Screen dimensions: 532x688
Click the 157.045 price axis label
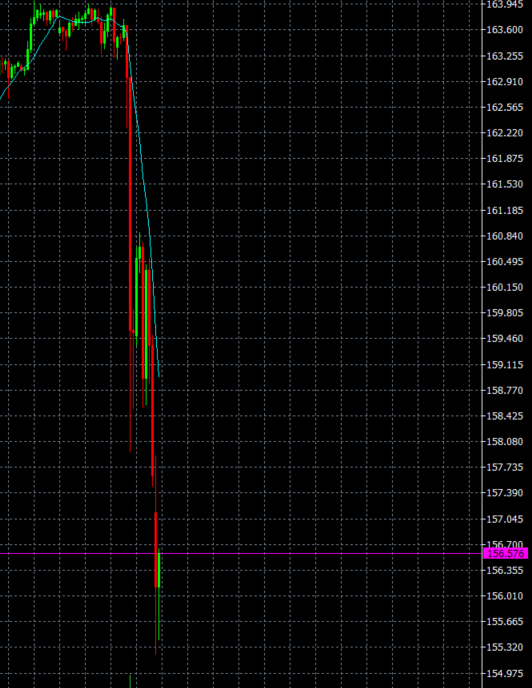(x=505, y=520)
